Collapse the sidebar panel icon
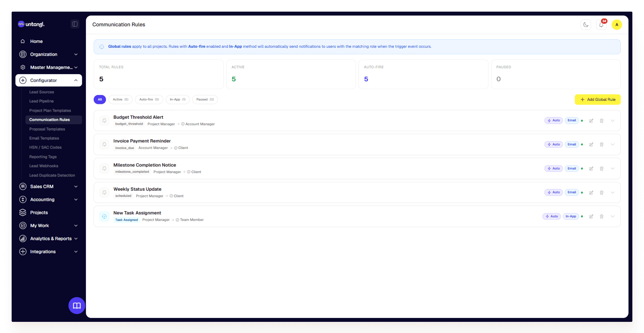Screen dimensions: 644x333 pyautogui.click(x=75, y=24)
